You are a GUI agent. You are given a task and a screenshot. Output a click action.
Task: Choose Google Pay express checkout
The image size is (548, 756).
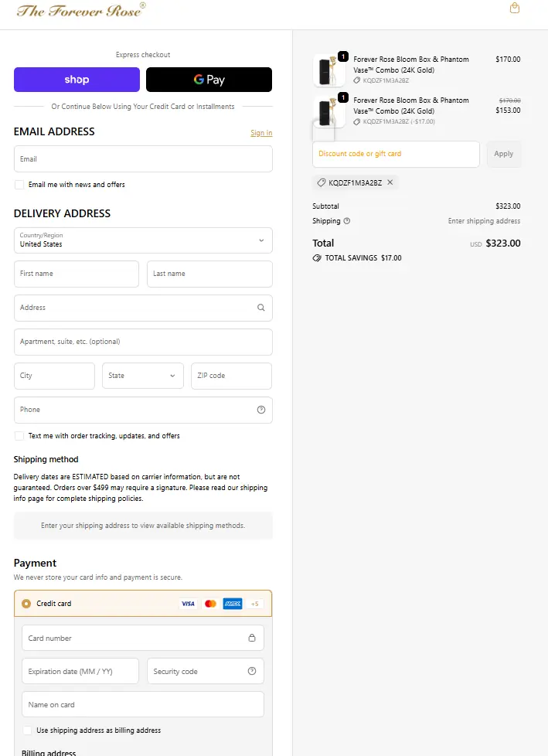[209, 80]
